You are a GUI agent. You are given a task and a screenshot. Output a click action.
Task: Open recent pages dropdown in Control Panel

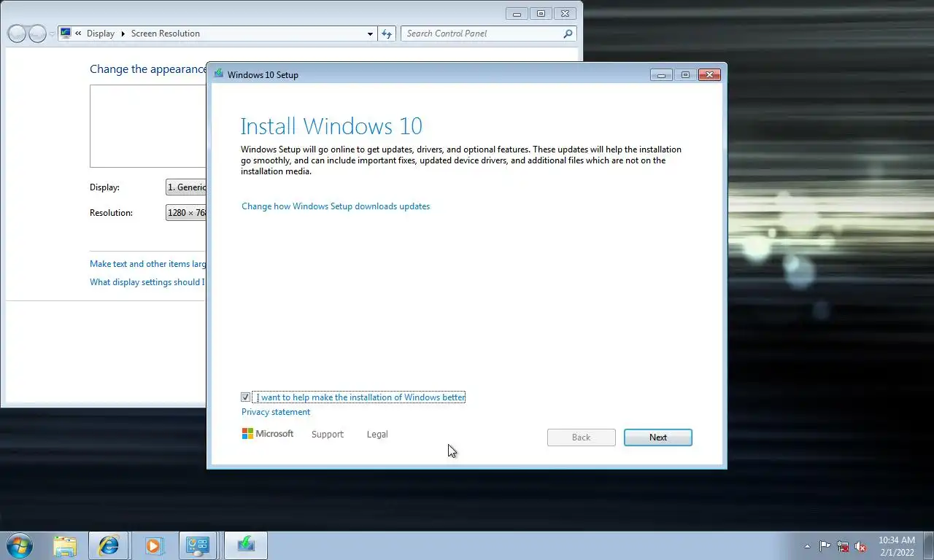click(52, 34)
